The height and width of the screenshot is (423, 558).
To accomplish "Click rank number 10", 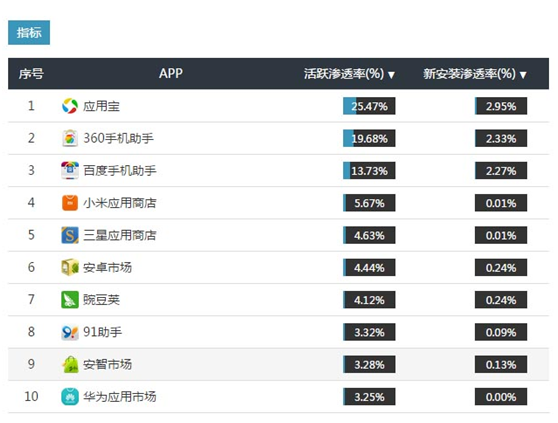I will 31,396.
